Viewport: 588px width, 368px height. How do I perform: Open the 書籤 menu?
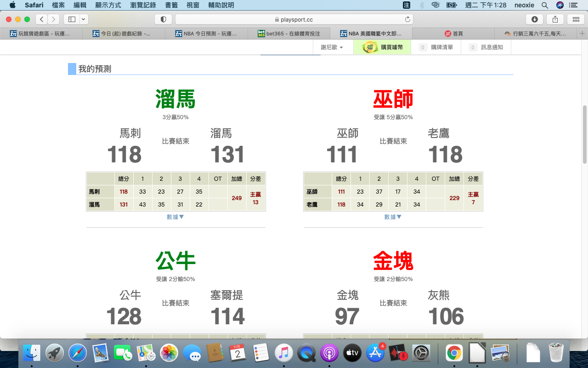[x=171, y=5]
